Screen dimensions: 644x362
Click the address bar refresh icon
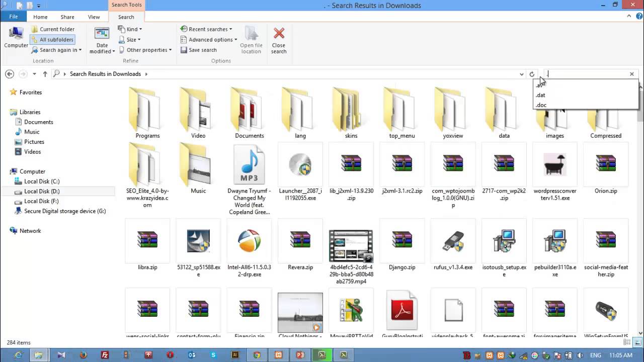pos(532,74)
